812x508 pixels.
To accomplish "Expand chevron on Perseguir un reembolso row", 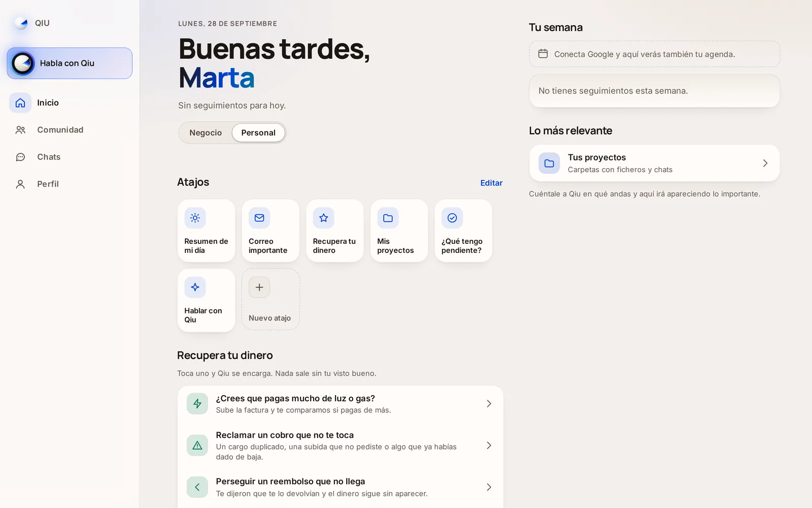I will (489, 487).
